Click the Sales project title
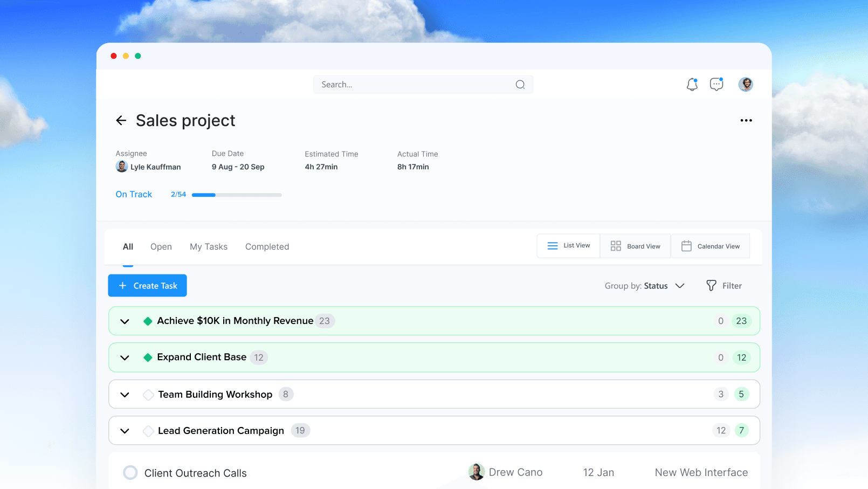Image resolution: width=868 pixels, height=489 pixels. (185, 121)
